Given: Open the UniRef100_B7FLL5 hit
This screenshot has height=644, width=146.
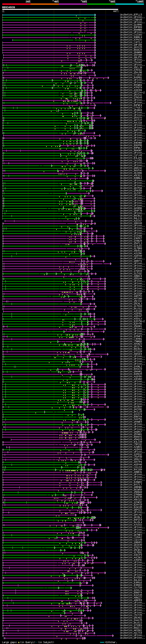Looking at the screenshot, I should point(131,15).
